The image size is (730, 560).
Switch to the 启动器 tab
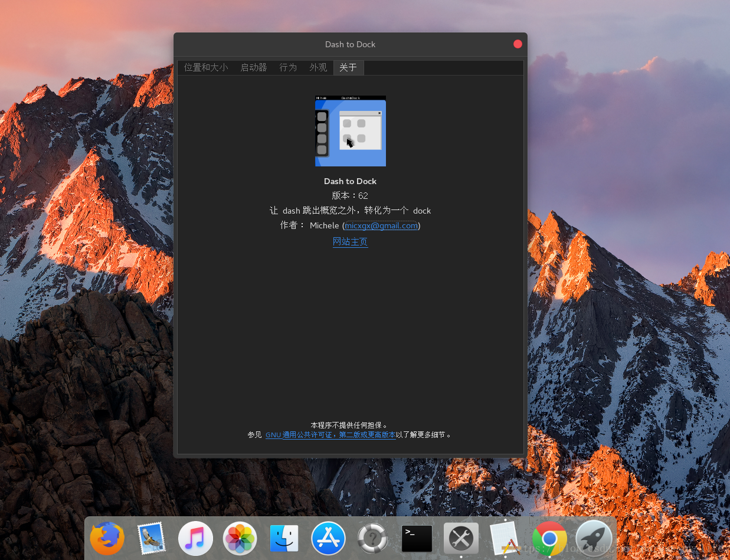pyautogui.click(x=254, y=67)
